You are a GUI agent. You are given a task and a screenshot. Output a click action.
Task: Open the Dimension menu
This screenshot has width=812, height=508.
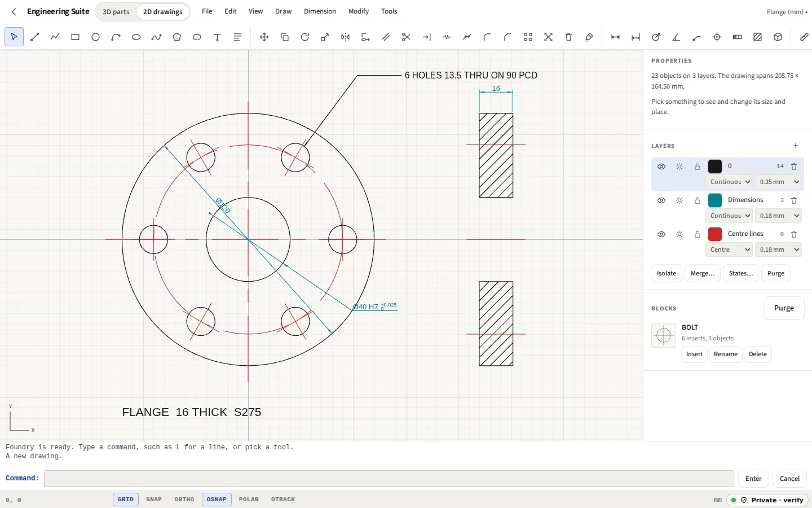point(320,11)
